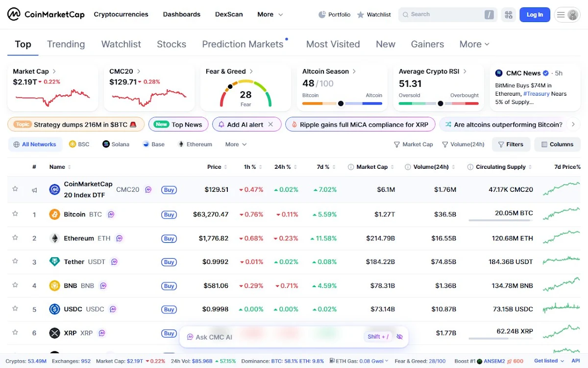
Task: Select the Ethereum network filter
Action: point(195,144)
